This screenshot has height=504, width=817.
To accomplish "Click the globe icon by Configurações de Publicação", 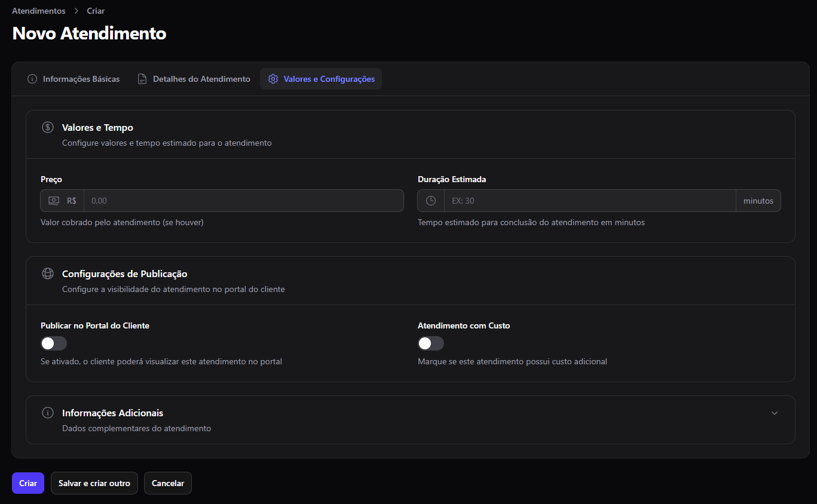I will point(48,273).
